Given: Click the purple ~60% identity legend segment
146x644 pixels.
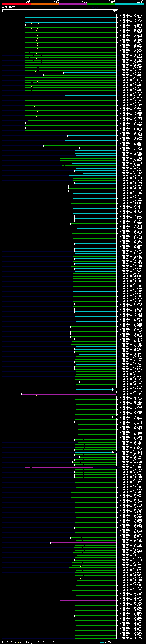Looking at the screenshot, I should point(73,4).
